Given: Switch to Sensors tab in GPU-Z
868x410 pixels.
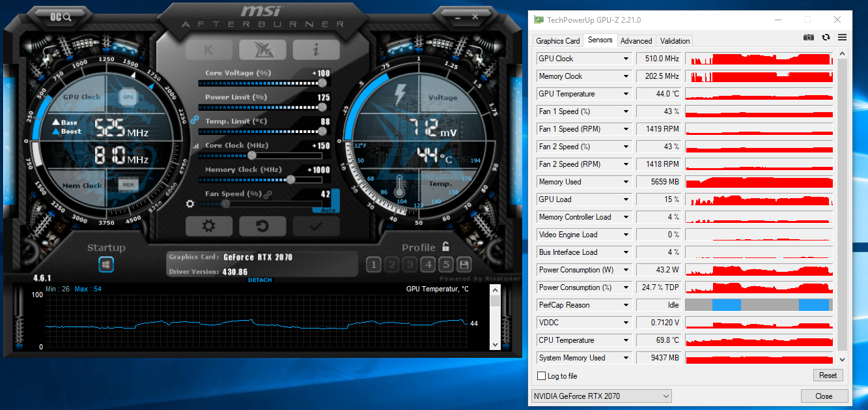Looking at the screenshot, I should pos(600,40).
